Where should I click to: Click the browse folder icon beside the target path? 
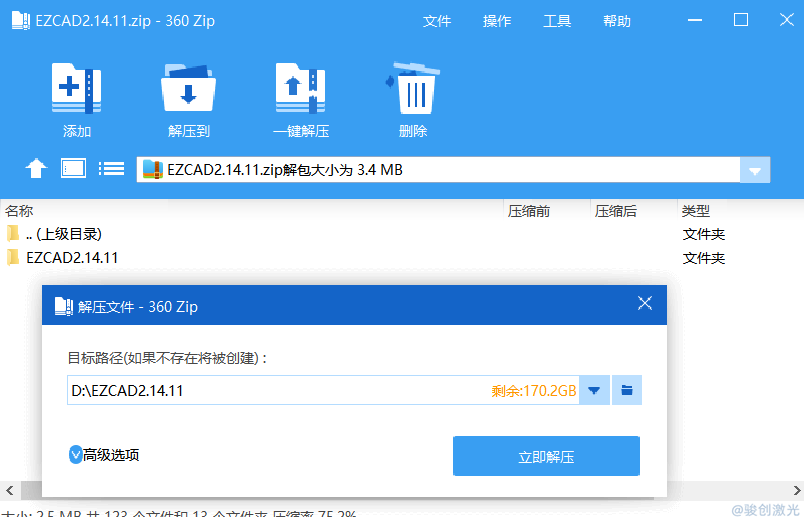coord(627,390)
